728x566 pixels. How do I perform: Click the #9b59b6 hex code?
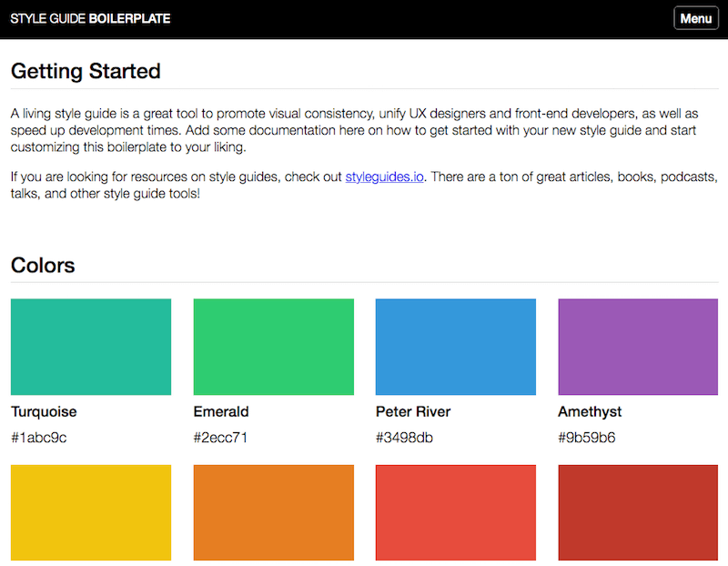pos(587,438)
